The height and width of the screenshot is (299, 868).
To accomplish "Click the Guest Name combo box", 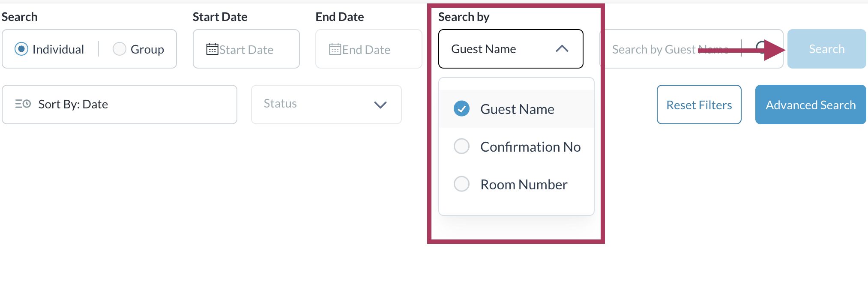I will [497, 49].
